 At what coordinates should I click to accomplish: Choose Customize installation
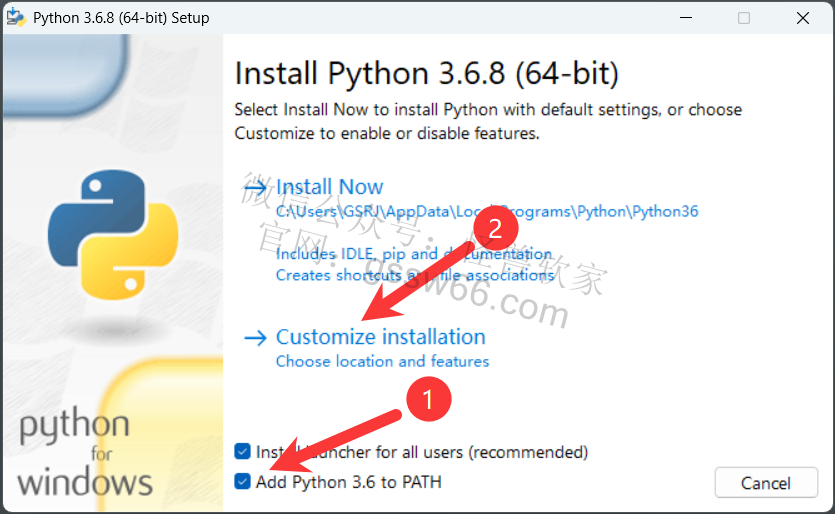(381, 337)
